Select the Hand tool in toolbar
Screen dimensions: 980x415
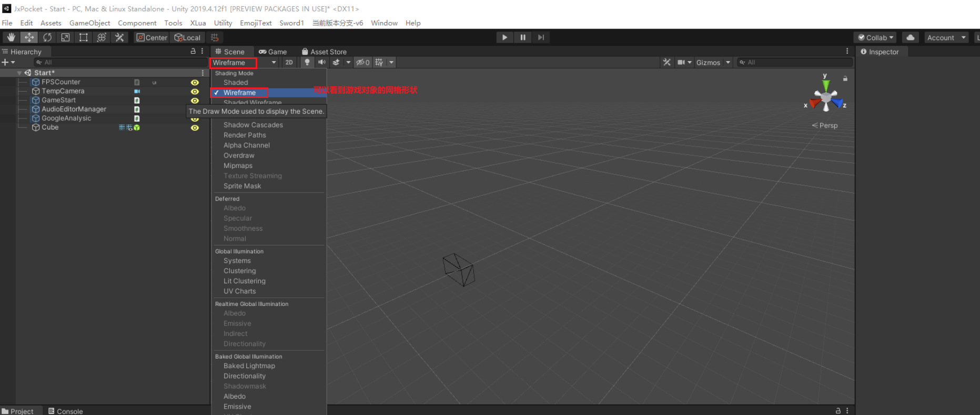tap(11, 37)
